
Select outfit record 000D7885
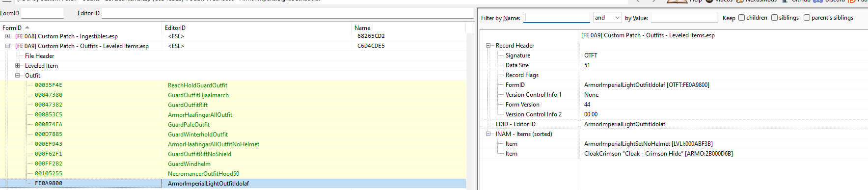coord(49,135)
